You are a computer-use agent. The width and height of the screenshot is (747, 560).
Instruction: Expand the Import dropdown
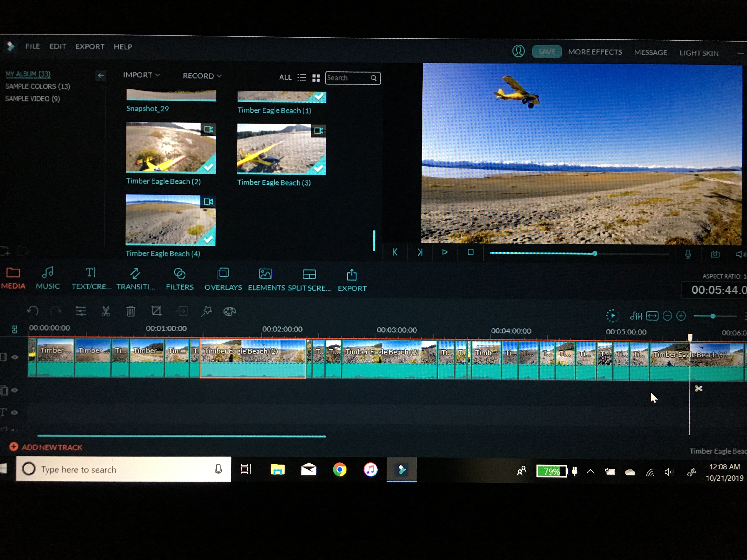[x=141, y=75]
